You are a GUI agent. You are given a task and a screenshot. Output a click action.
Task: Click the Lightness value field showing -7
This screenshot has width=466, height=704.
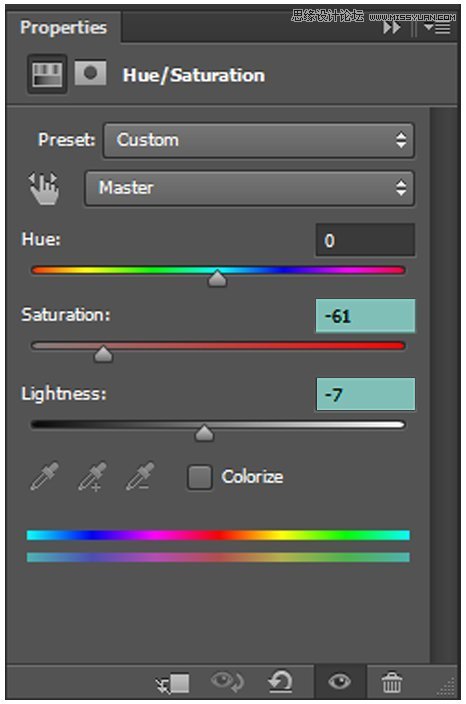point(365,394)
